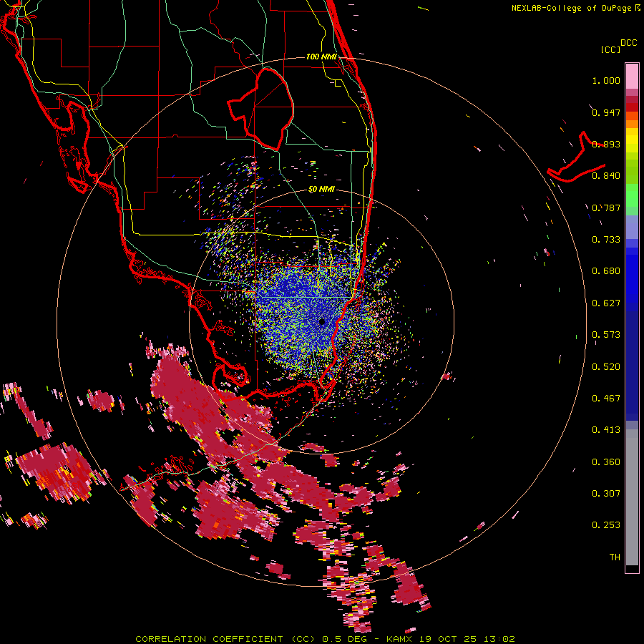Image resolution: width=644 pixels, height=644 pixels.
Task: Pick the light pink swatch beside 1.000
Action: 632,77
